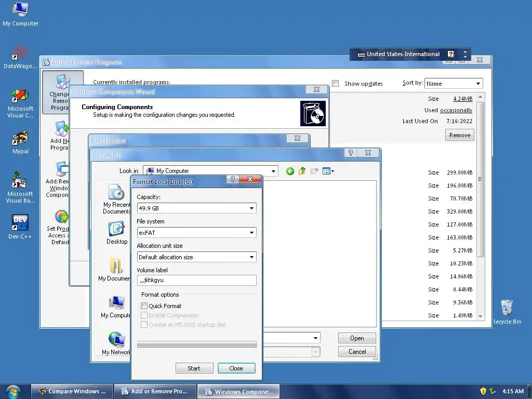Click the Last Used On date 7/16/2022
The image size is (532, 399).
pyautogui.click(x=459, y=121)
